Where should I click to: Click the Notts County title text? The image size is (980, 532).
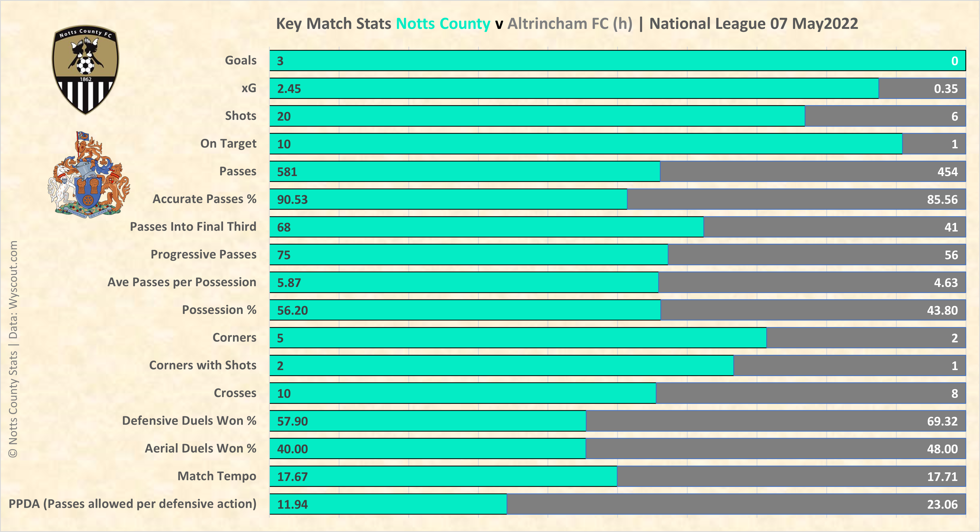443,24
